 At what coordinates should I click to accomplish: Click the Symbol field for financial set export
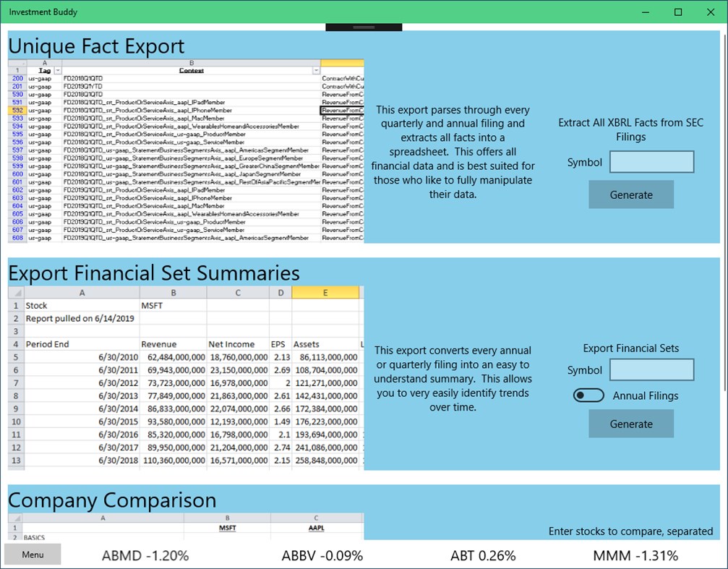point(651,369)
